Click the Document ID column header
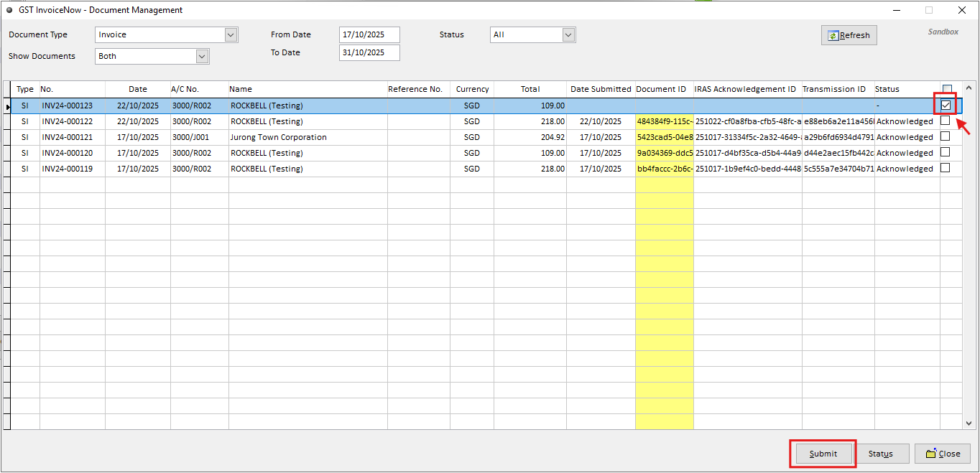The width and height of the screenshot is (980, 473). pyautogui.click(x=664, y=89)
